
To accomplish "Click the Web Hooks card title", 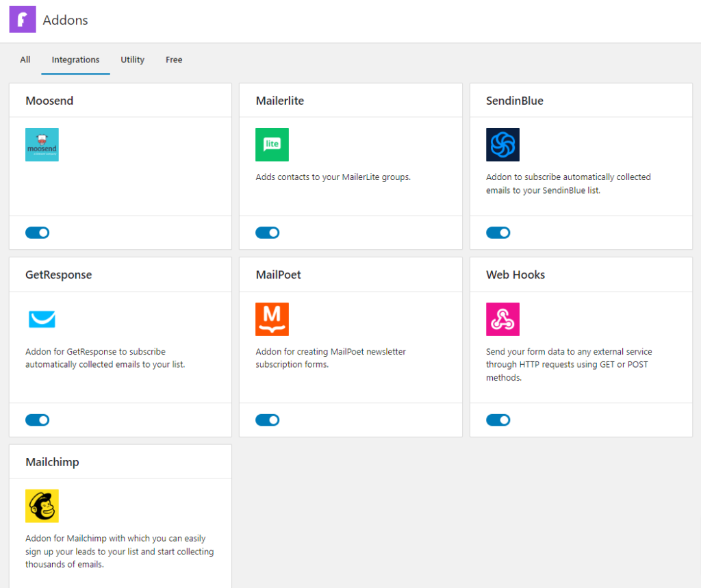I will point(515,274).
